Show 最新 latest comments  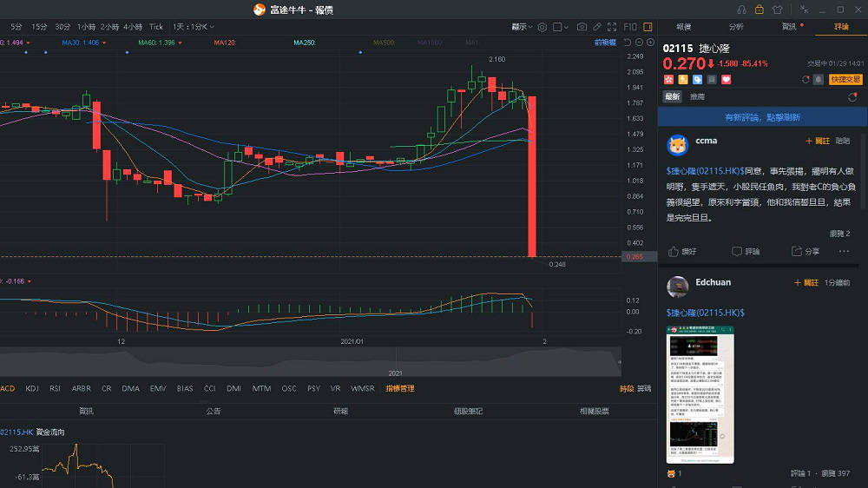tap(673, 97)
